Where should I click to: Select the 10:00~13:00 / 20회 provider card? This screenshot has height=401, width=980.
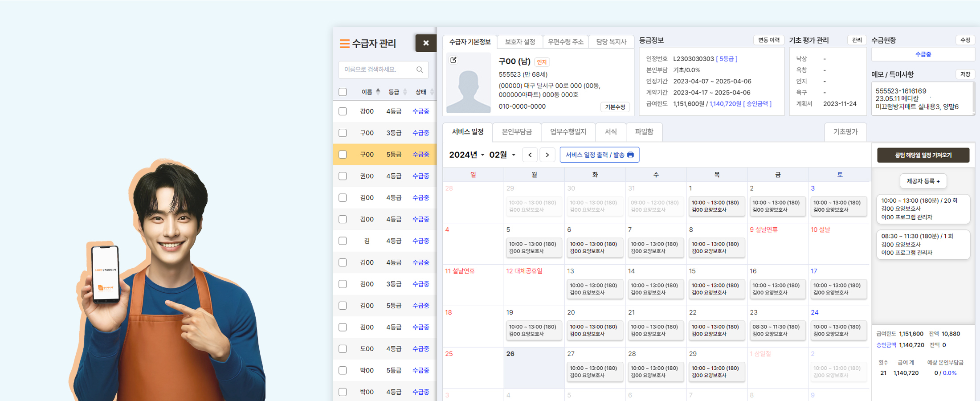pyautogui.click(x=923, y=209)
